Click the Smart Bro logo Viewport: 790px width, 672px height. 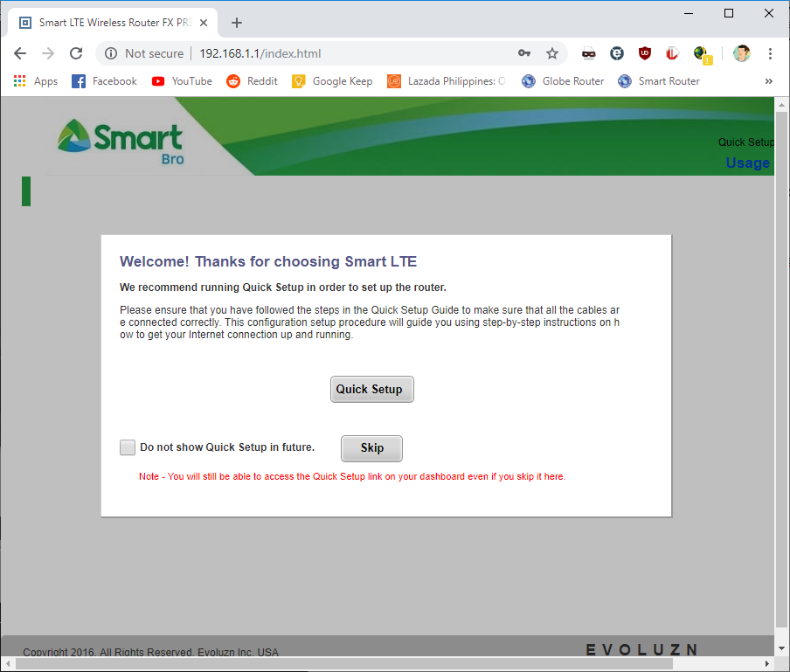[121, 142]
